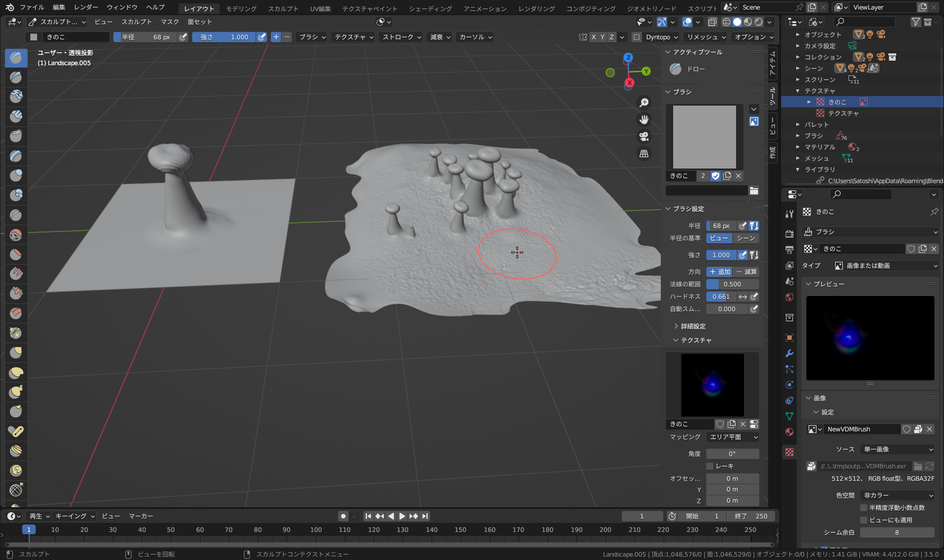Enable the レーキ checkbox

(710, 466)
